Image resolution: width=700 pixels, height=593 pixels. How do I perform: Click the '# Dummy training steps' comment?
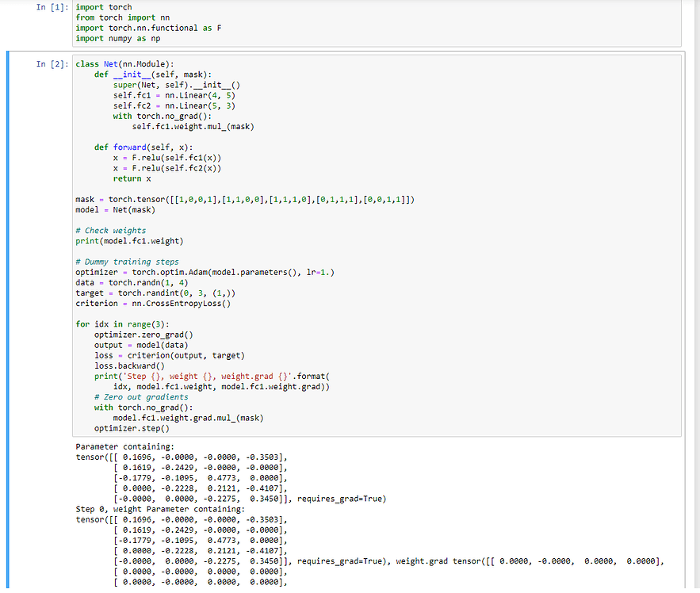coord(127,262)
